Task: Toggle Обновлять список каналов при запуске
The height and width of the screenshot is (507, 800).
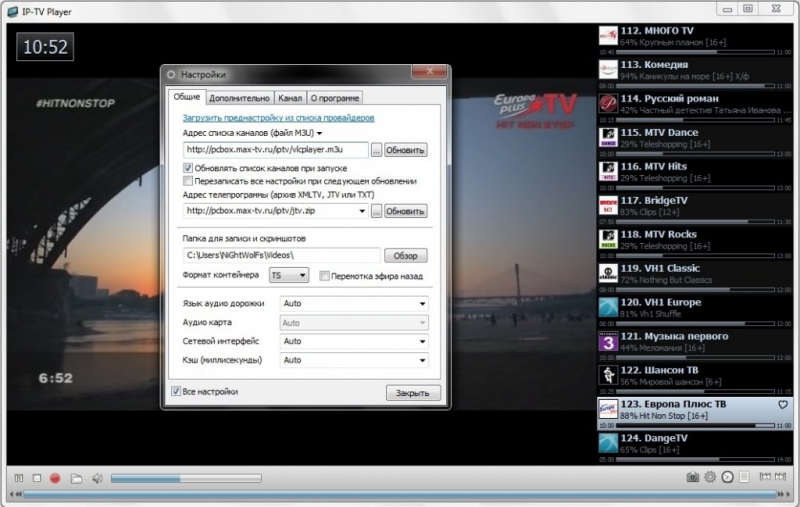Action: coord(188,168)
